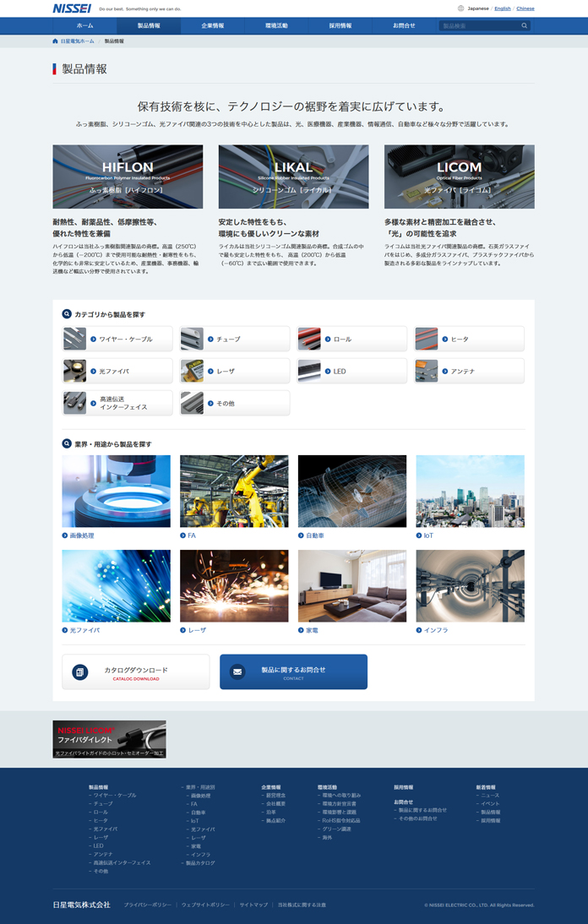Click footer link 当社株式に関する注意

[302, 905]
